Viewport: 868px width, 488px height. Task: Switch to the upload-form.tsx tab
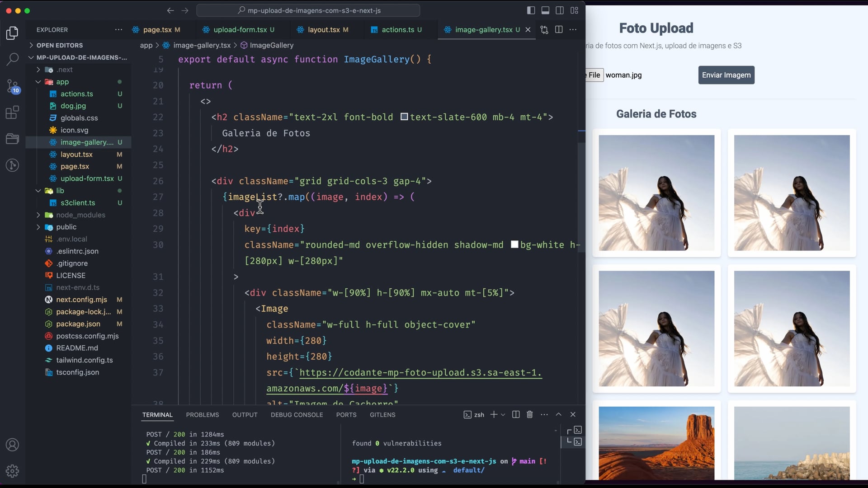240,30
